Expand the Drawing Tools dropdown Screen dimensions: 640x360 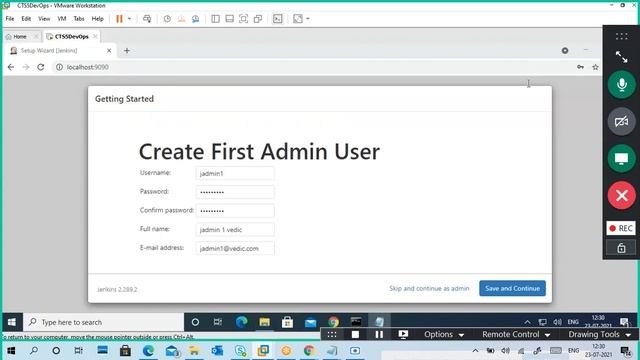[x=600, y=335]
